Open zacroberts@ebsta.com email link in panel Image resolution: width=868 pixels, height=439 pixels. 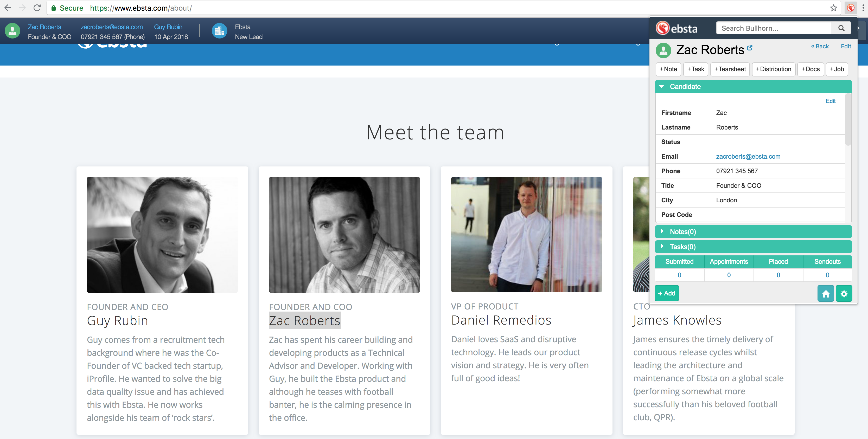point(748,156)
